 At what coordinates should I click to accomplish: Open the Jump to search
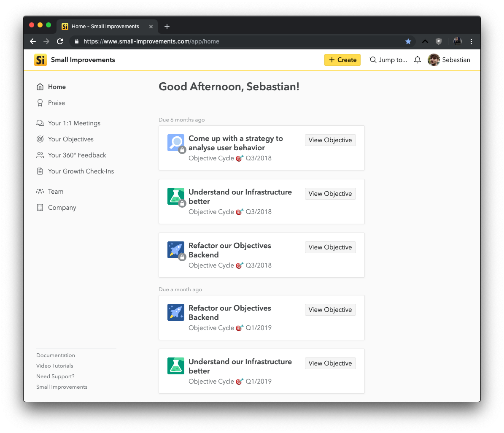[388, 60]
